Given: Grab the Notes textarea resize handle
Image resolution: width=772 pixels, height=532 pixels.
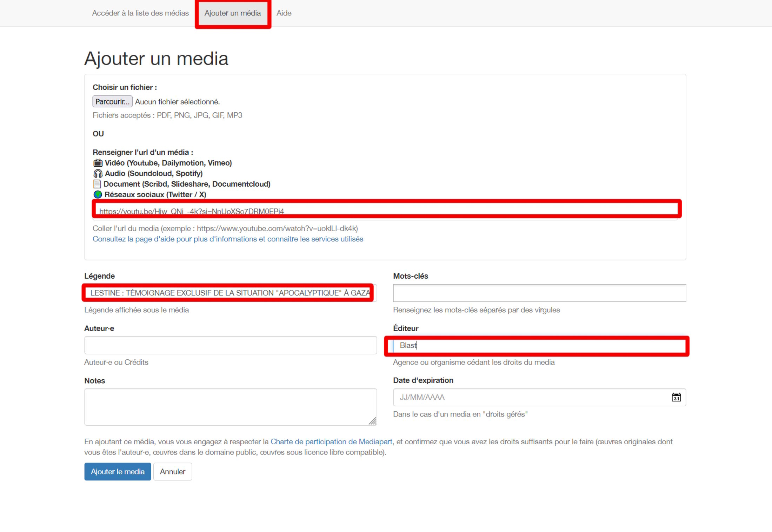Looking at the screenshot, I should click(x=373, y=421).
